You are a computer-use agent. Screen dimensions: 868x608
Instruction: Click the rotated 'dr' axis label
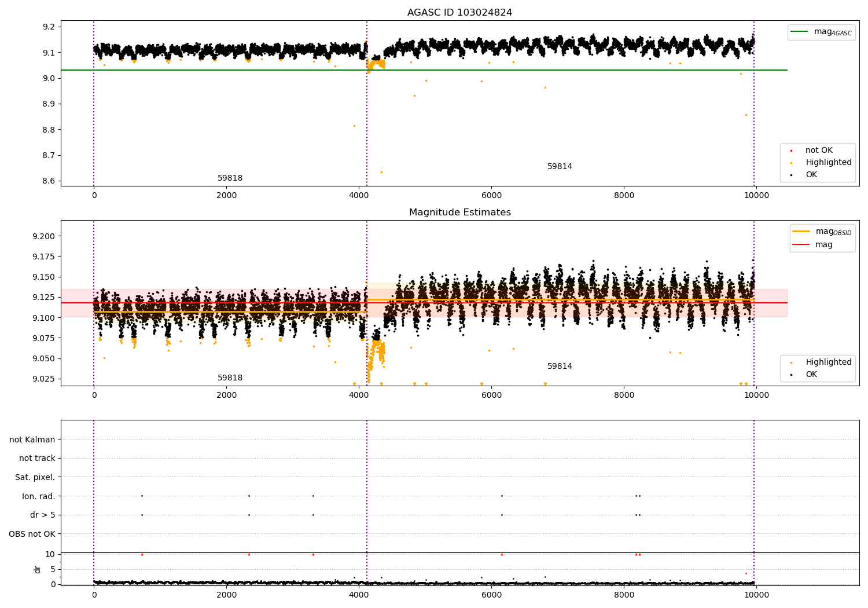point(38,569)
